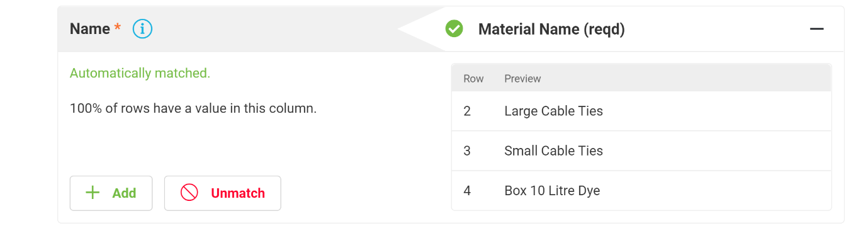Select the Material Name (reqd) header
The width and height of the screenshot is (868, 233).
click(x=551, y=29)
